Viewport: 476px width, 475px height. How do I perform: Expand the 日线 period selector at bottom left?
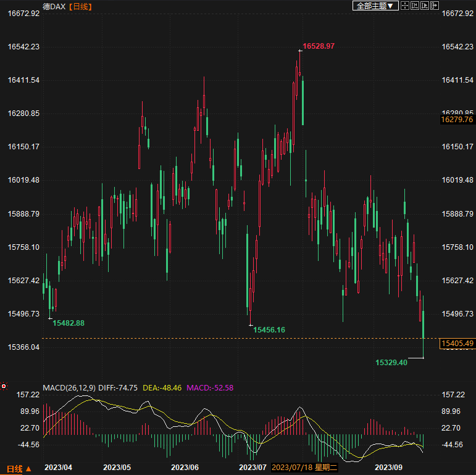pos(19,468)
